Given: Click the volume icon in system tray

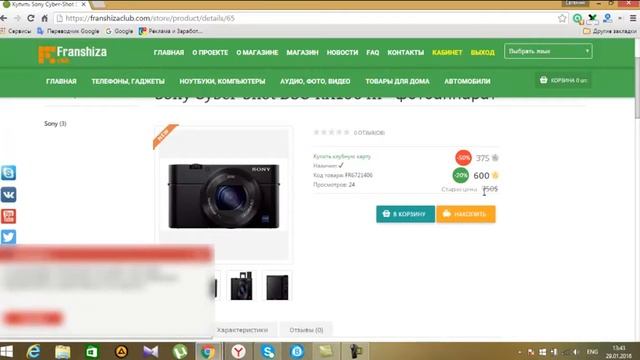Looking at the screenshot, I should point(576,352).
